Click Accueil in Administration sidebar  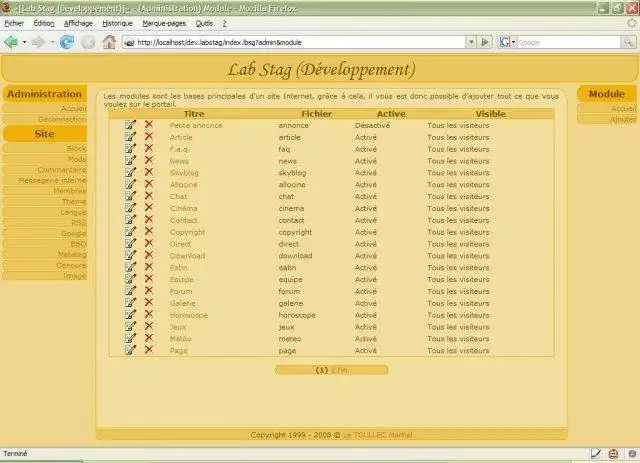73,108
